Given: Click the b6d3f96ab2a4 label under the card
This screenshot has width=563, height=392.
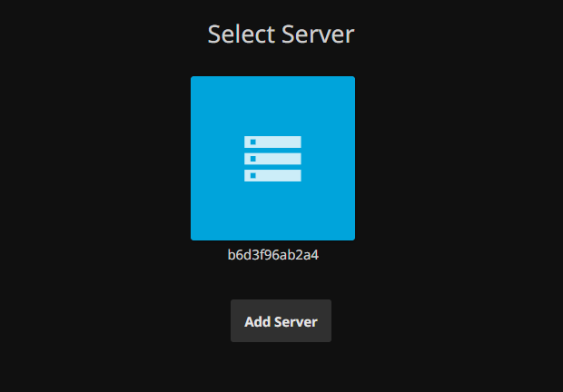Looking at the screenshot, I should (x=272, y=255).
